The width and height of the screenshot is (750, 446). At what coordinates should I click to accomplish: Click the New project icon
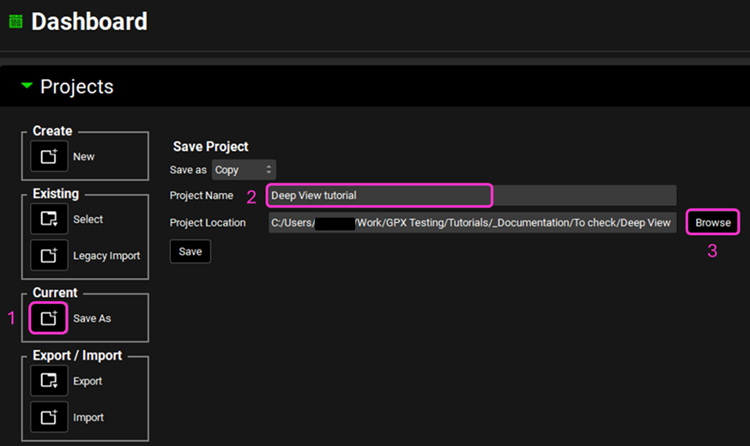(49, 157)
